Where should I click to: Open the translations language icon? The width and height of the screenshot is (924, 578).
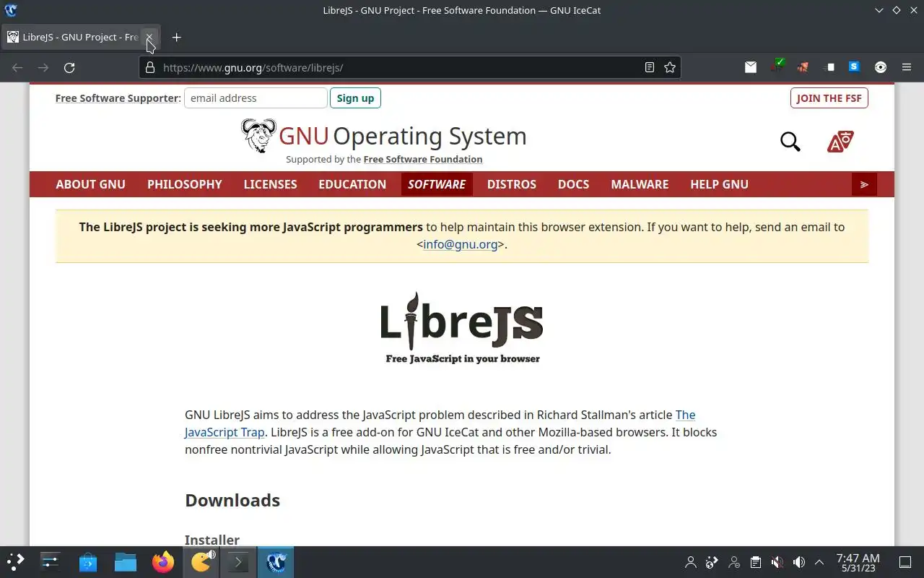click(x=840, y=141)
